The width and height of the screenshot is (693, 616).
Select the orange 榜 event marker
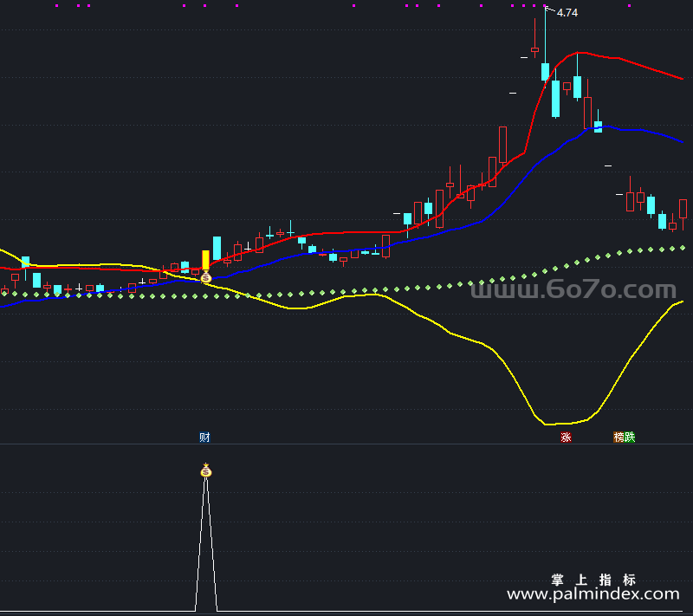(x=619, y=438)
